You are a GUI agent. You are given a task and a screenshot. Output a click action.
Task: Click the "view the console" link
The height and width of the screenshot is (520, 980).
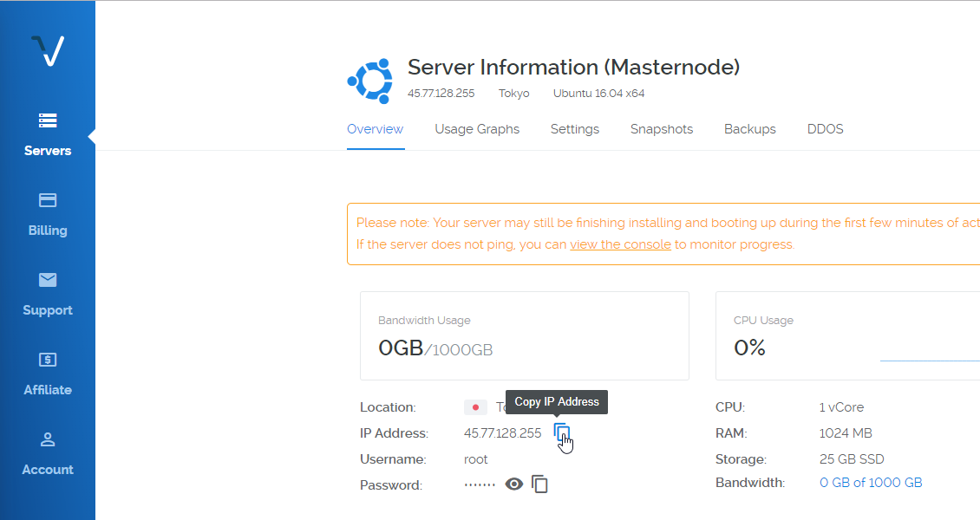click(x=620, y=244)
